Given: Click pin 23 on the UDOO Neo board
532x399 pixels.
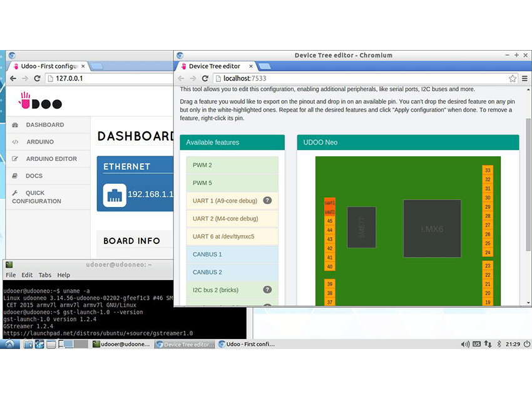Looking at the screenshot, I should [x=488, y=266].
